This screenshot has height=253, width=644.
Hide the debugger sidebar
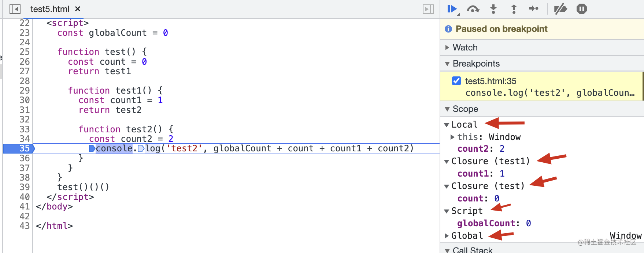click(428, 9)
